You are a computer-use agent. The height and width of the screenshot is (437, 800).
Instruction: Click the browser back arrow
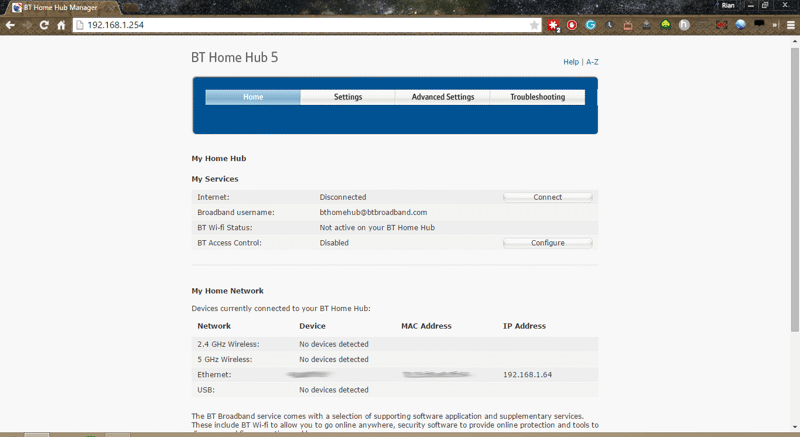pos(10,25)
